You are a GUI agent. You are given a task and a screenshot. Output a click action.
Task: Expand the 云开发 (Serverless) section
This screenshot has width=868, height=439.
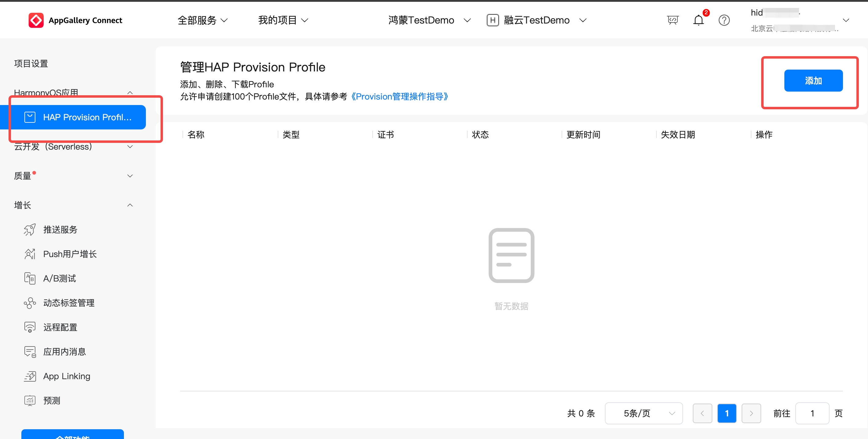coord(130,147)
